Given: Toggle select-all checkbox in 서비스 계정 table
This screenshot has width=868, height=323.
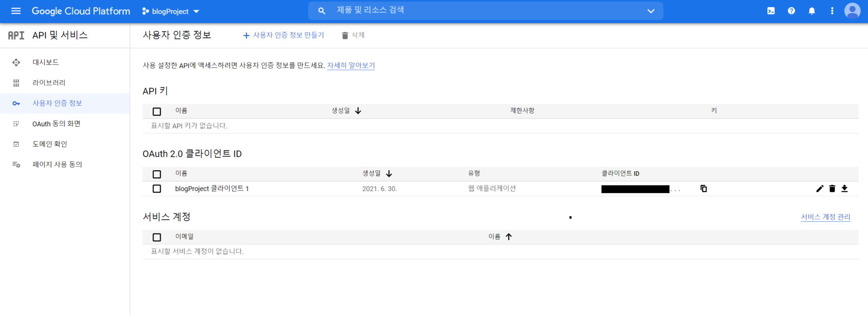Looking at the screenshot, I should pyautogui.click(x=157, y=237).
